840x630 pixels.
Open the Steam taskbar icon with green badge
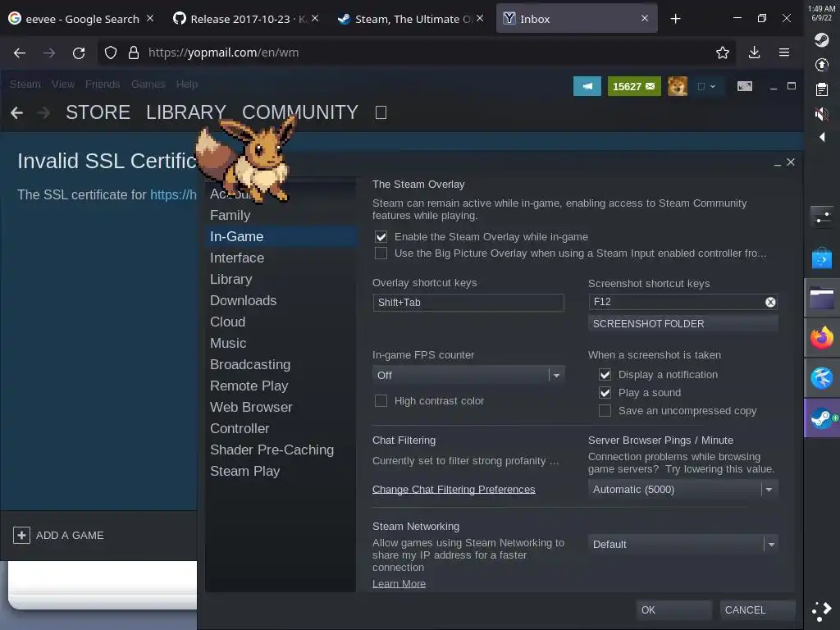coord(822,418)
